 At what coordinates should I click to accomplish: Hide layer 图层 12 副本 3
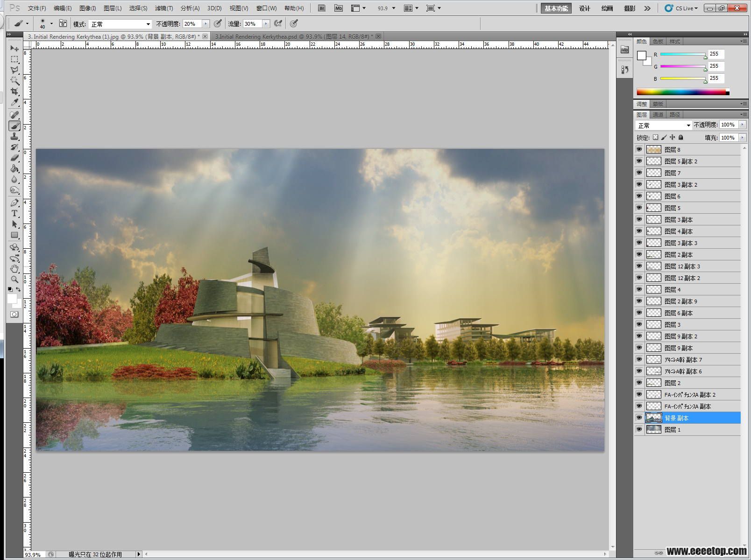pyautogui.click(x=639, y=266)
